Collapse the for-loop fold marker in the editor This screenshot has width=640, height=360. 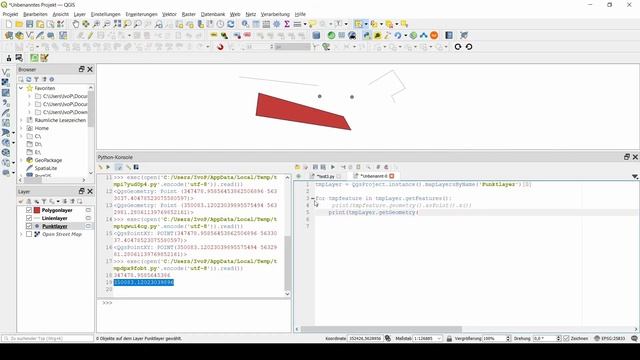click(313, 198)
